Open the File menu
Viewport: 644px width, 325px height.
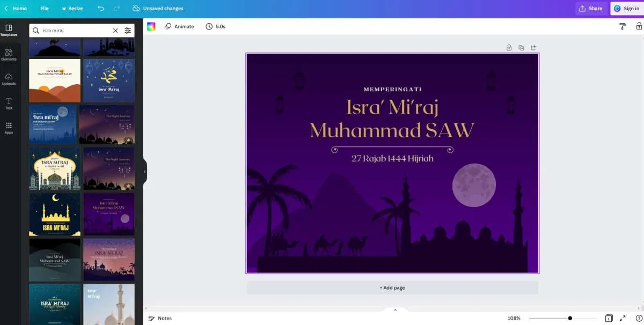[x=45, y=8]
